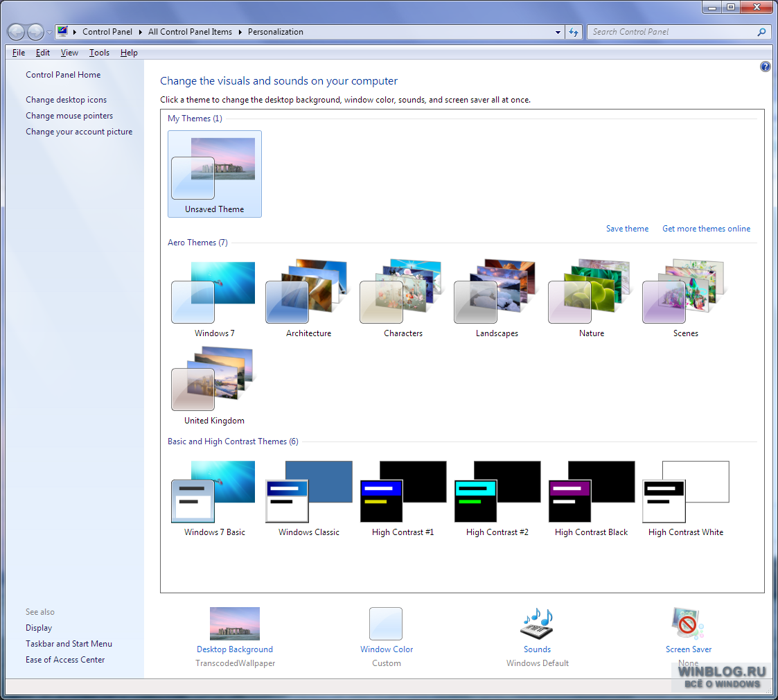Open Get more themes online
The width and height of the screenshot is (778, 700).
[x=706, y=229]
